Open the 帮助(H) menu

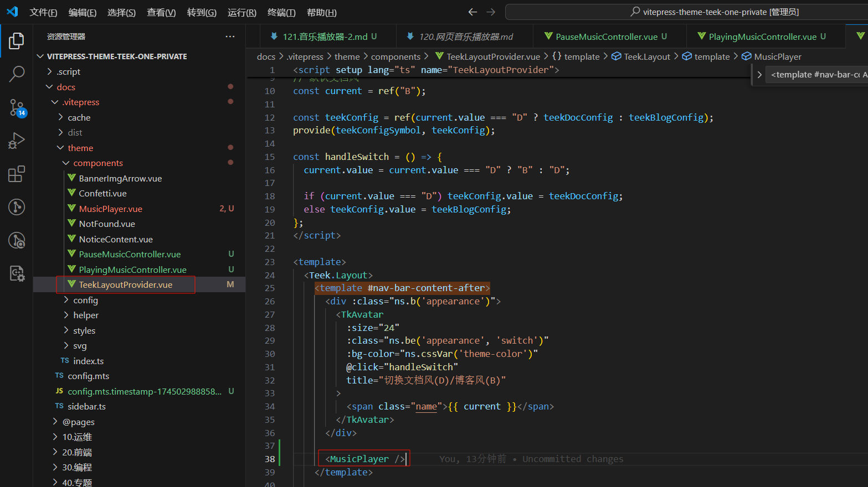click(321, 12)
